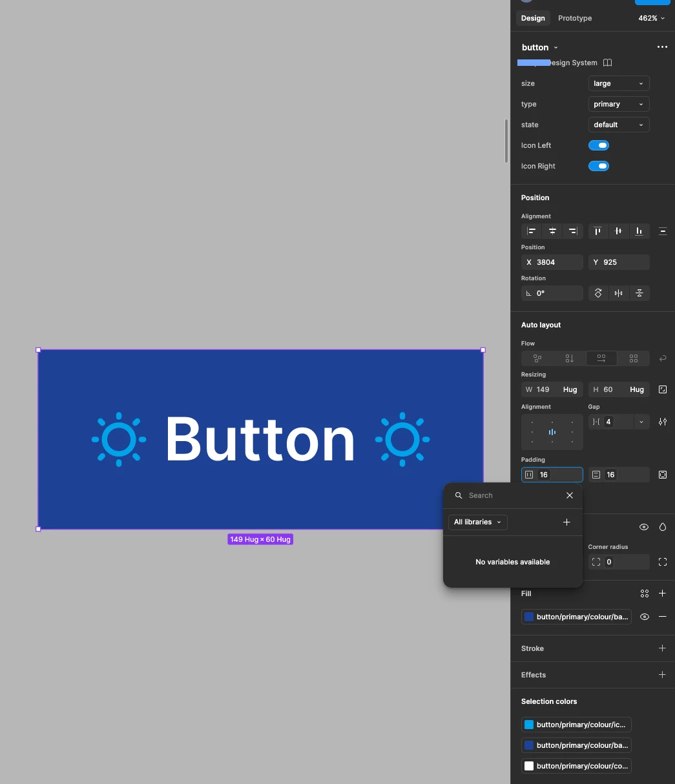The width and height of the screenshot is (675, 784).
Task: Click Hug next to height
Action: coord(637,389)
